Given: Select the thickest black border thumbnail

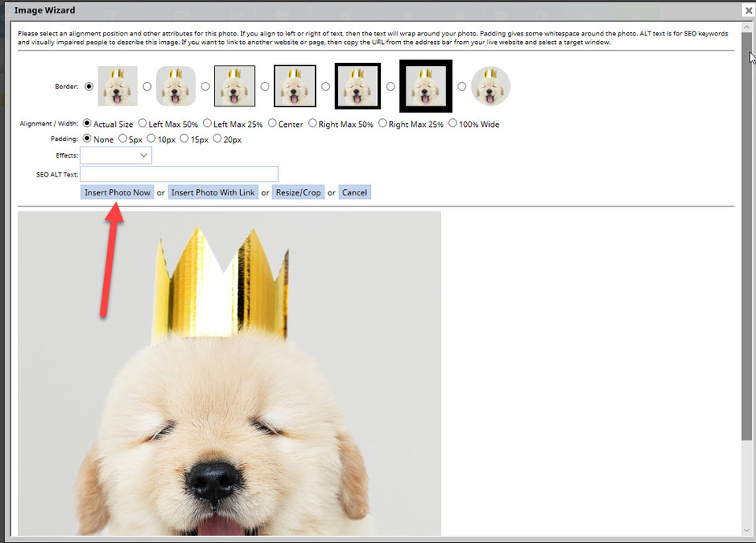Looking at the screenshot, I should [425, 86].
